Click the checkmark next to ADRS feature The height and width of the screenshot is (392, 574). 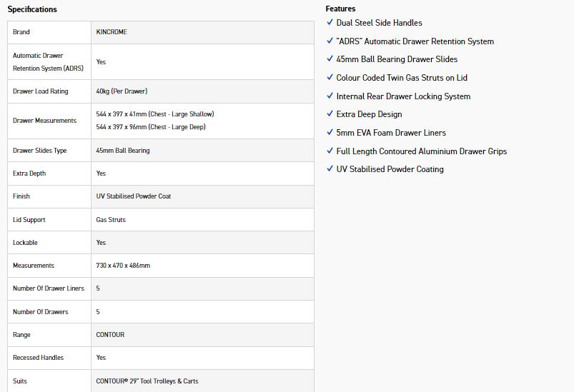coord(330,41)
